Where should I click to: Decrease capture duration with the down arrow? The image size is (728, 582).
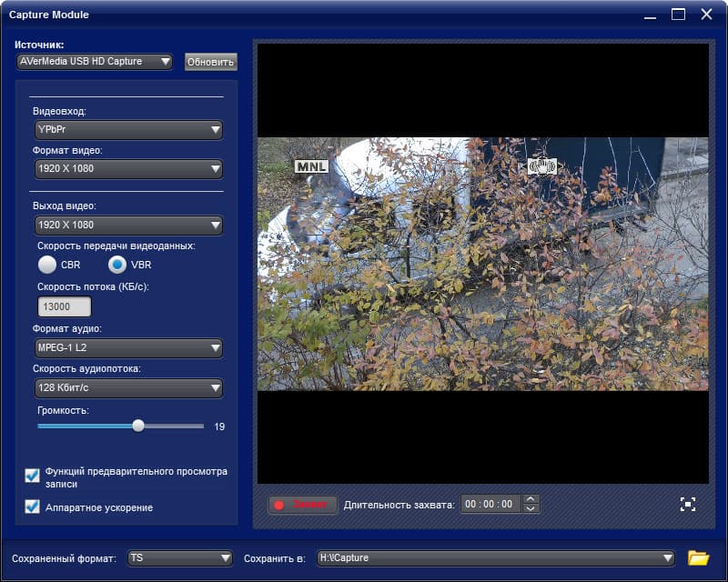coord(531,508)
